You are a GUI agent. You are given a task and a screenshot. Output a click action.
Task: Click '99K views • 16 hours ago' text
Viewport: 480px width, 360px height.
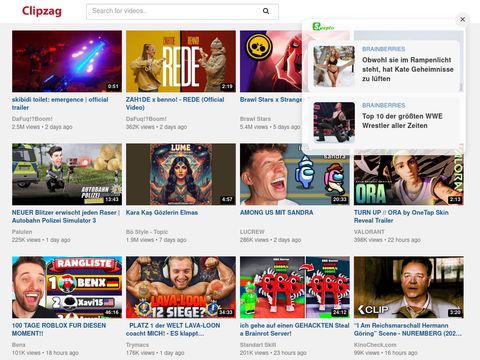point(386,353)
